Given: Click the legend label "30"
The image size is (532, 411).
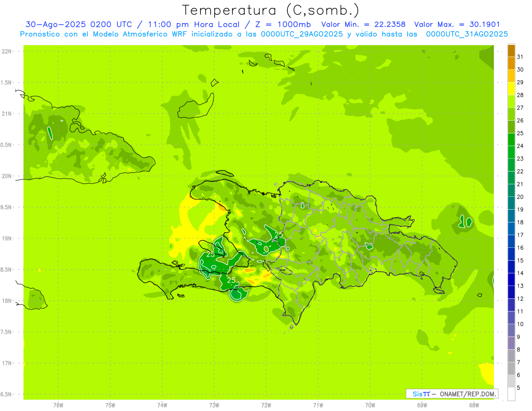Looking at the screenshot, I should tap(520, 70).
